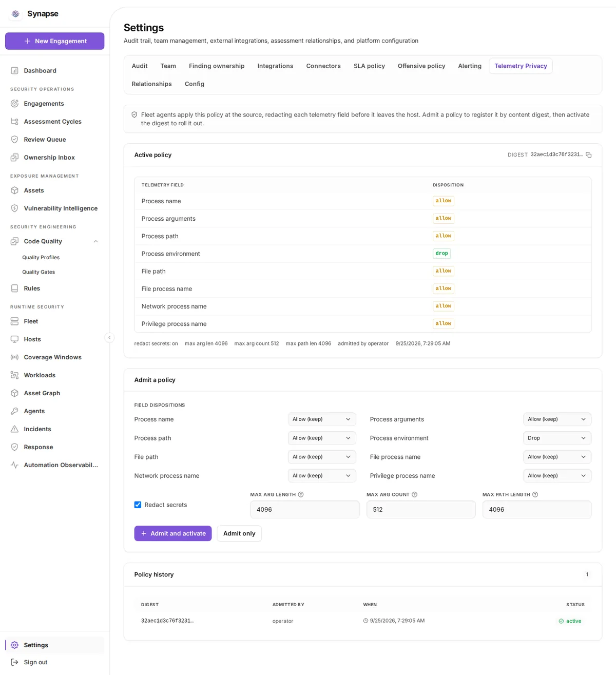616x675 pixels.
Task: Open the Alerting tab
Action: point(470,66)
